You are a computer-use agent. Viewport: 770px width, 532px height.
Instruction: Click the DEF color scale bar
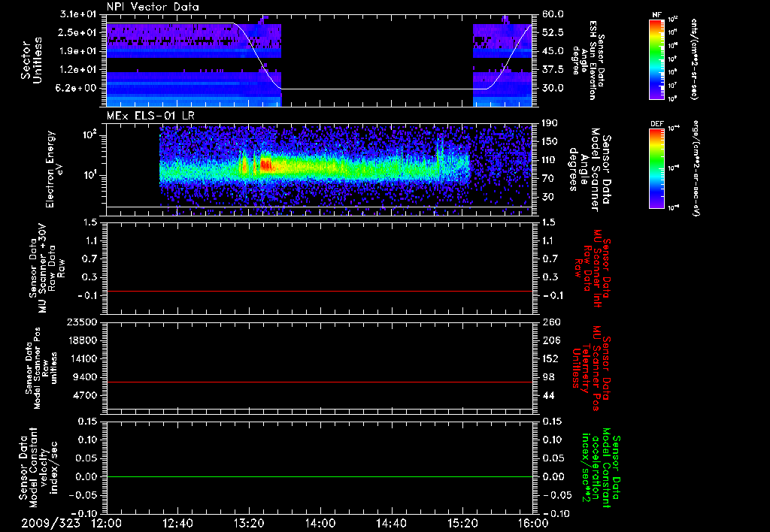(x=656, y=167)
